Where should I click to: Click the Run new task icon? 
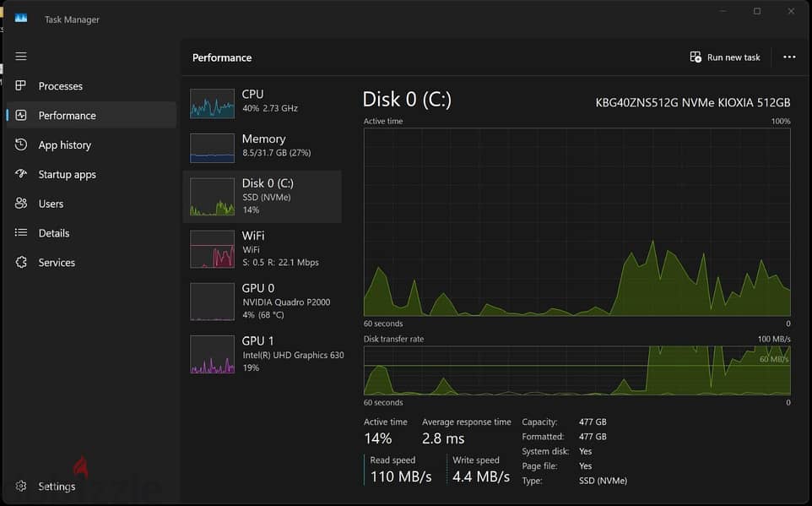(696, 57)
